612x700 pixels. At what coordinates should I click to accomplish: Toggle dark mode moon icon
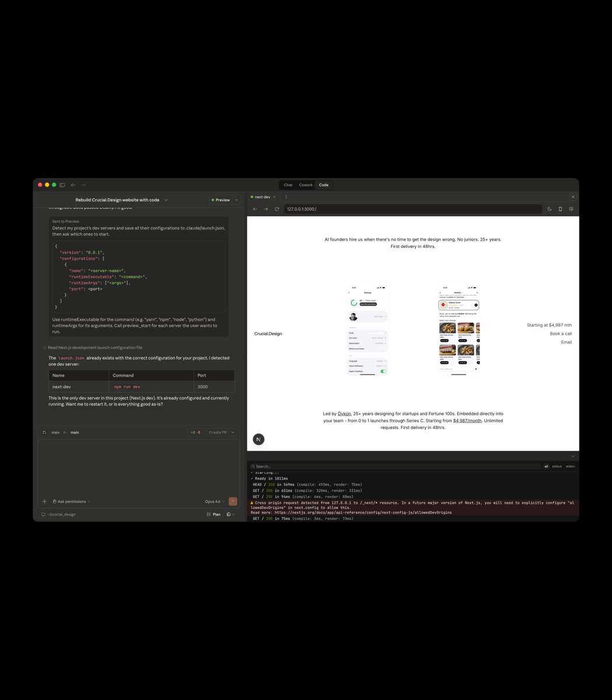pyautogui.click(x=550, y=209)
